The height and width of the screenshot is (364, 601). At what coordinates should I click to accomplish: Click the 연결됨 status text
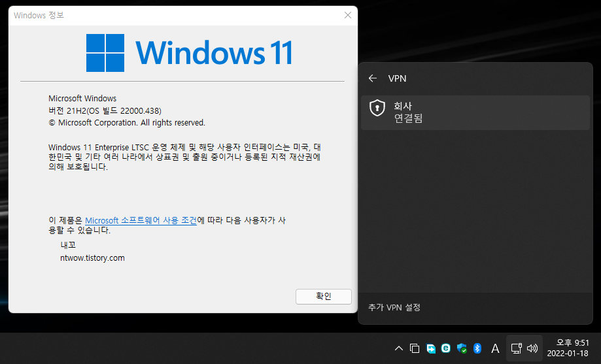[408, 118]
